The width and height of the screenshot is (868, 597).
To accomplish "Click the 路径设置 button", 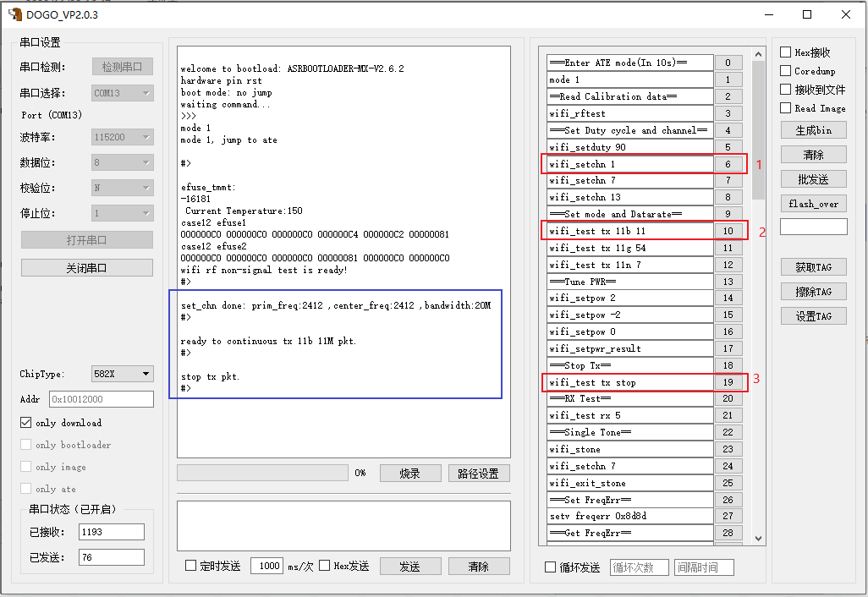I will [x=479, y=473].
